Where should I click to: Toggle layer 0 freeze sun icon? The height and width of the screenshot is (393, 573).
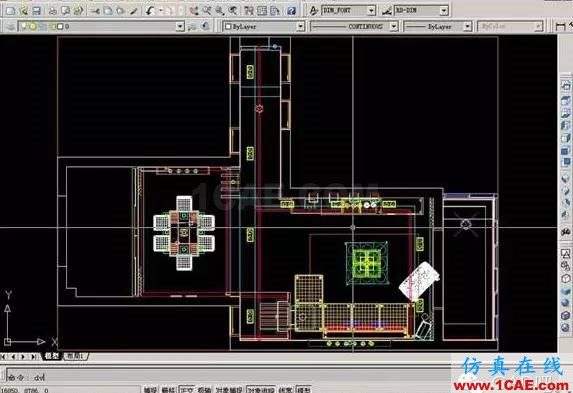[x=33, y=26]
